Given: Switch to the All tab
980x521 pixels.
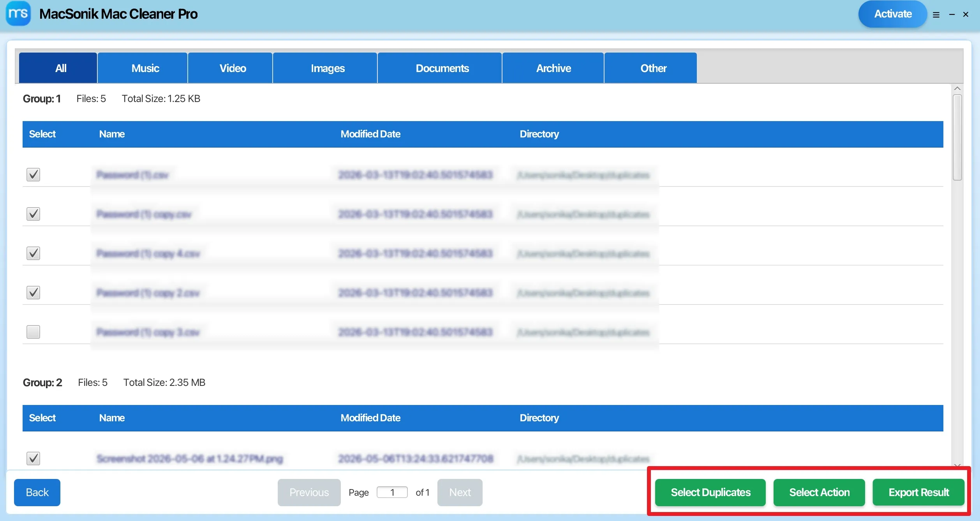Looking at the screenshot, I should (x=58, y=68).
